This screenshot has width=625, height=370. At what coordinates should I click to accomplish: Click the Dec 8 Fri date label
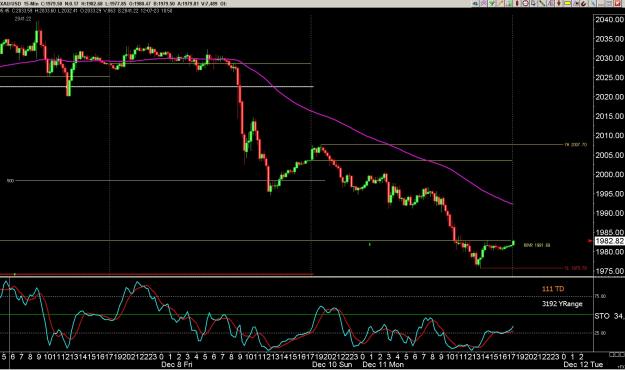177,364
